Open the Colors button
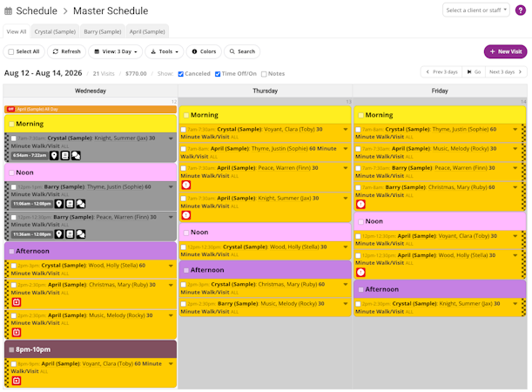This screenshot has width=532, height=392. coord(204,51)
